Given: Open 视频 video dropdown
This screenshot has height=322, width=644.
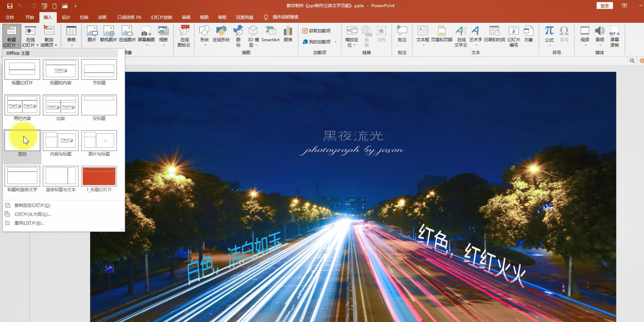Looking at the screenshot, I should (585, 36).
